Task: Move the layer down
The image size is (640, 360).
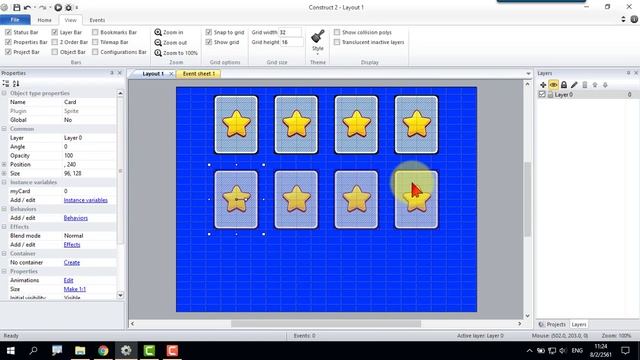Action: (x=605, y=85)
